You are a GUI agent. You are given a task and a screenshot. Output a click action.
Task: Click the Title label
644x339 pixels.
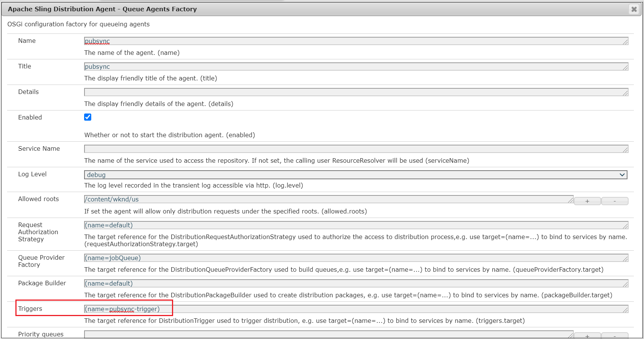tap(25, 66)
